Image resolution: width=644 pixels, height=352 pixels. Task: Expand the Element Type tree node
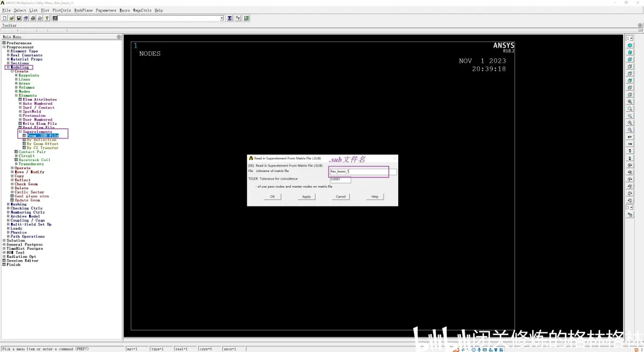(8, 51)
